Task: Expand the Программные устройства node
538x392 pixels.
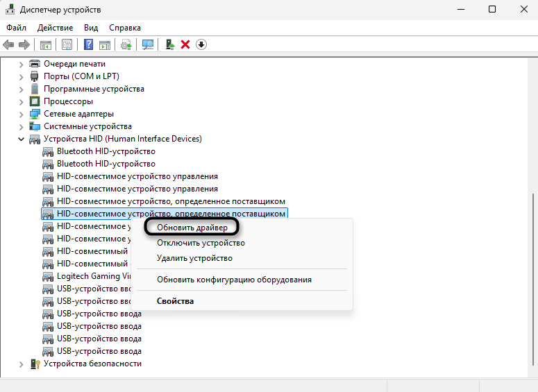Action: pyautogui.click(x=22, y=90)
